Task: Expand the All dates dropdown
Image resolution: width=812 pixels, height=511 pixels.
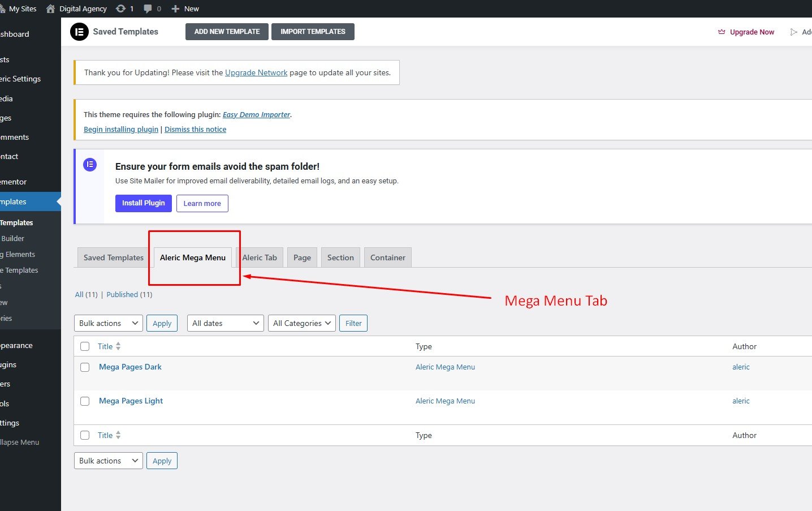Action: (x=225, y=323)
